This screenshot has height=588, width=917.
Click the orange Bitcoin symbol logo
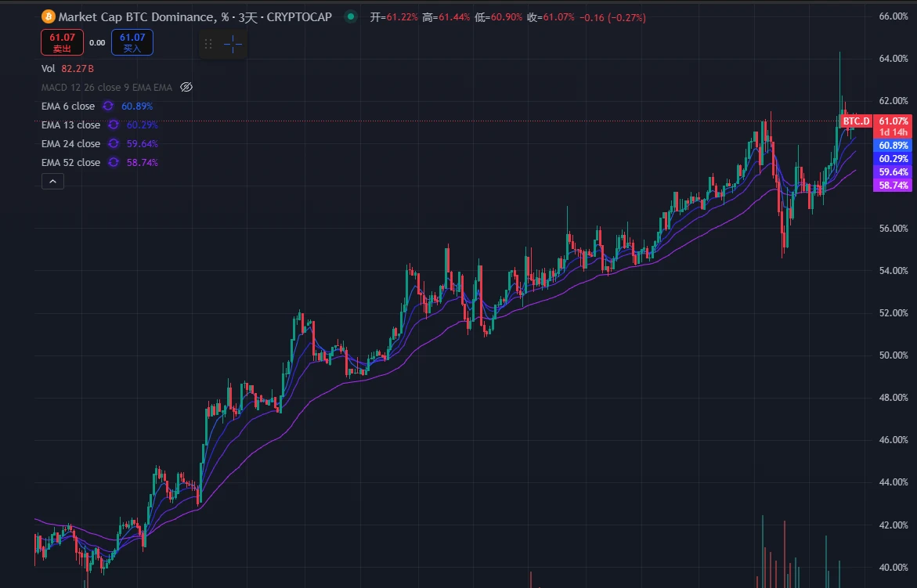pos(47,16)
